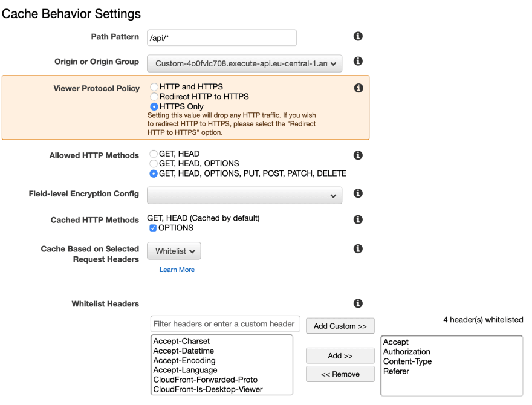Click the filter headers input field
This screenshot has width=532, height=405.
[x=225, y=324]
